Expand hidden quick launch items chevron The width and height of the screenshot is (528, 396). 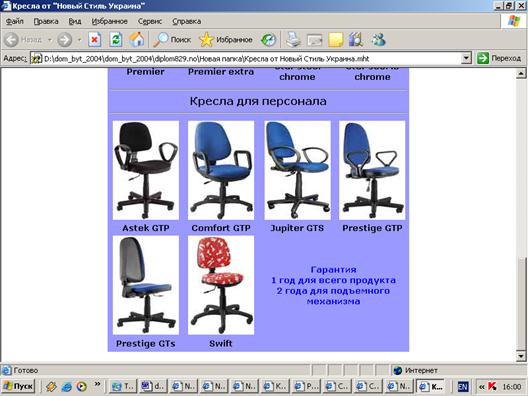point(97,384)
